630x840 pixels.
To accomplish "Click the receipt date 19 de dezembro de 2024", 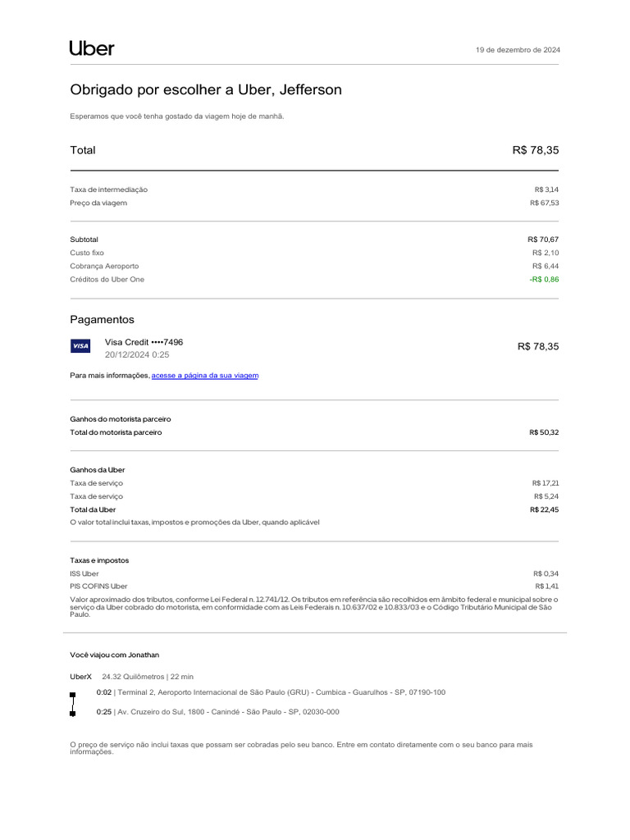I will pos(518,50).
